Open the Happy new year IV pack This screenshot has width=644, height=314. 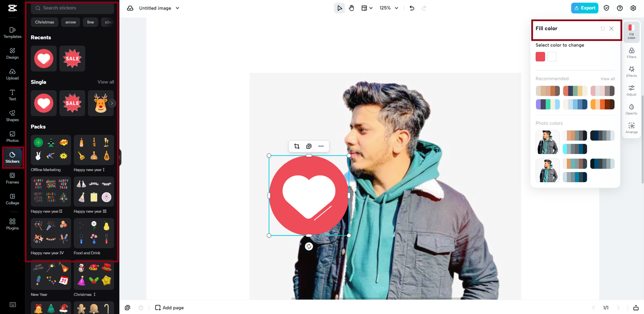point(51,233)
